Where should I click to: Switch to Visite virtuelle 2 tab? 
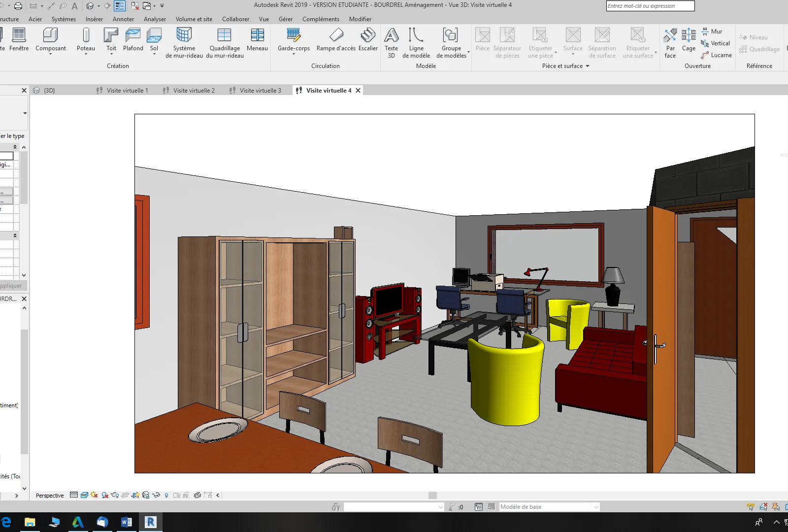[194, 91]
